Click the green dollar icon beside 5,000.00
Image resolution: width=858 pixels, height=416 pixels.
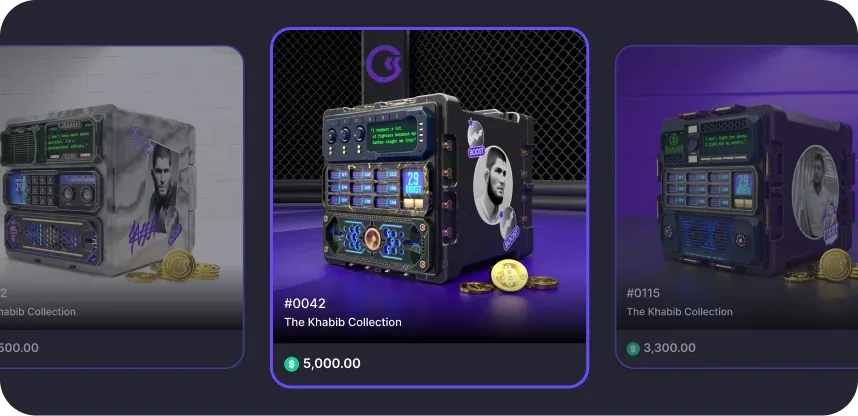(291, 364)
